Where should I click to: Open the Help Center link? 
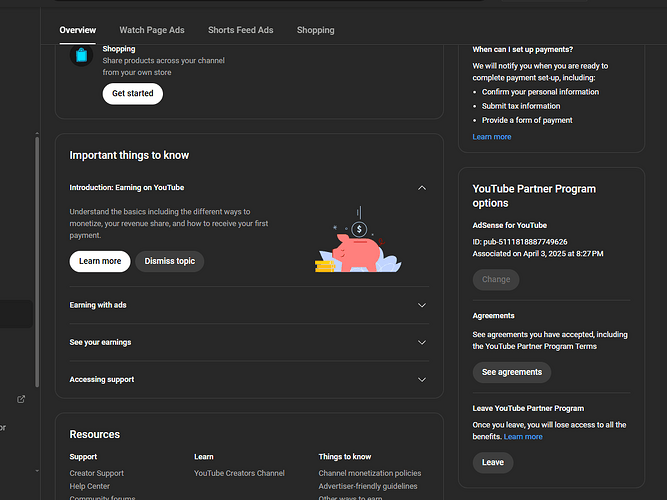(89, 486)
